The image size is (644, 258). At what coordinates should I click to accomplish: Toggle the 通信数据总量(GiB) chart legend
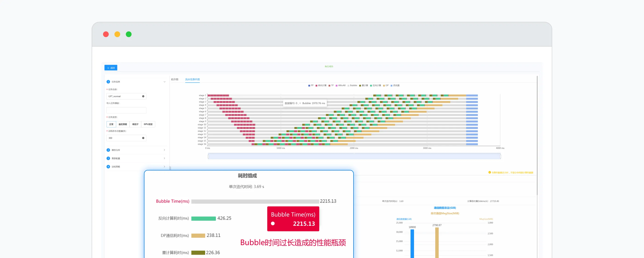(x=445, y=208)
